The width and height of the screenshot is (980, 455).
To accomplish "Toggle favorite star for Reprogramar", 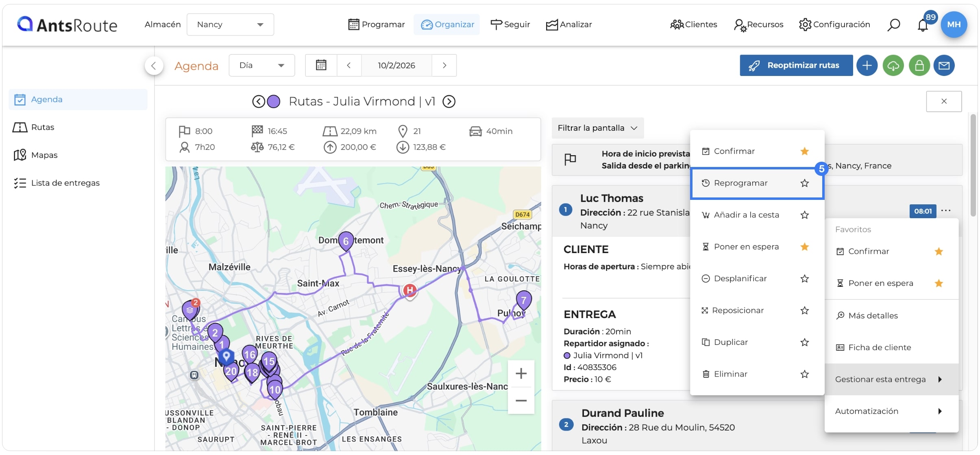I will coord(804,183).
